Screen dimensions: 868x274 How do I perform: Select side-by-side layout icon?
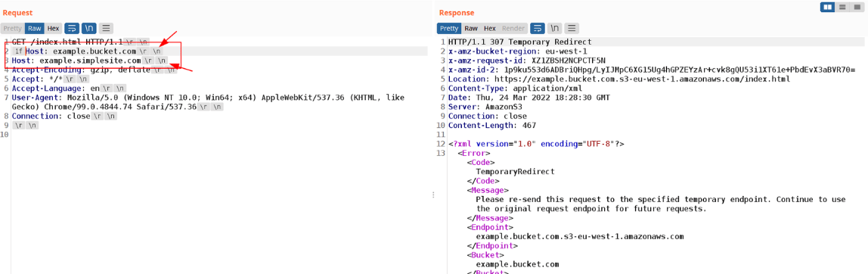pyautogui.click(x=828, y=7)
